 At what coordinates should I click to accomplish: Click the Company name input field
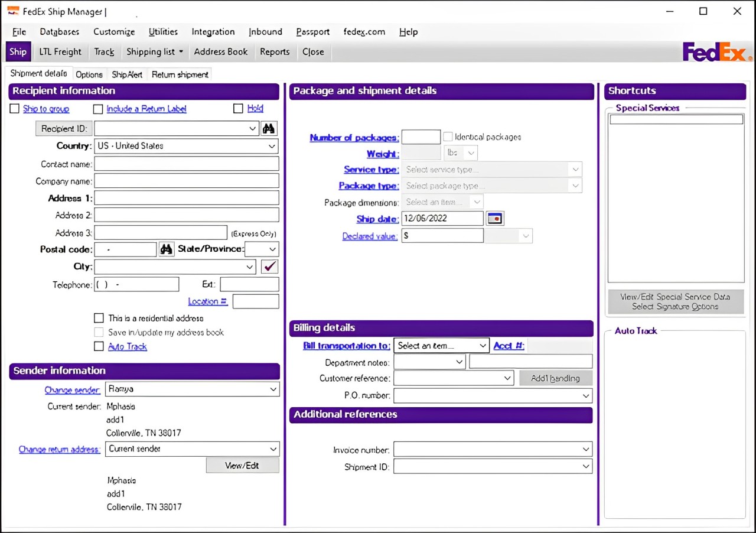[187, 181]
